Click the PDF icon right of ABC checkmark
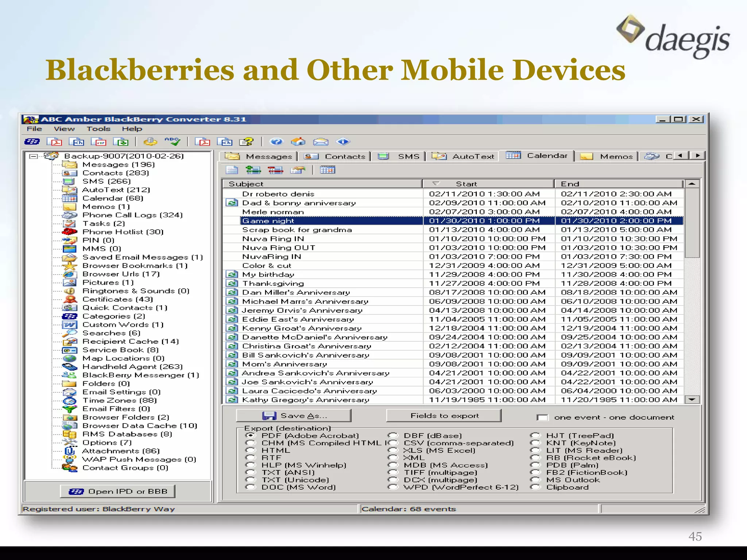 [202, 141]
